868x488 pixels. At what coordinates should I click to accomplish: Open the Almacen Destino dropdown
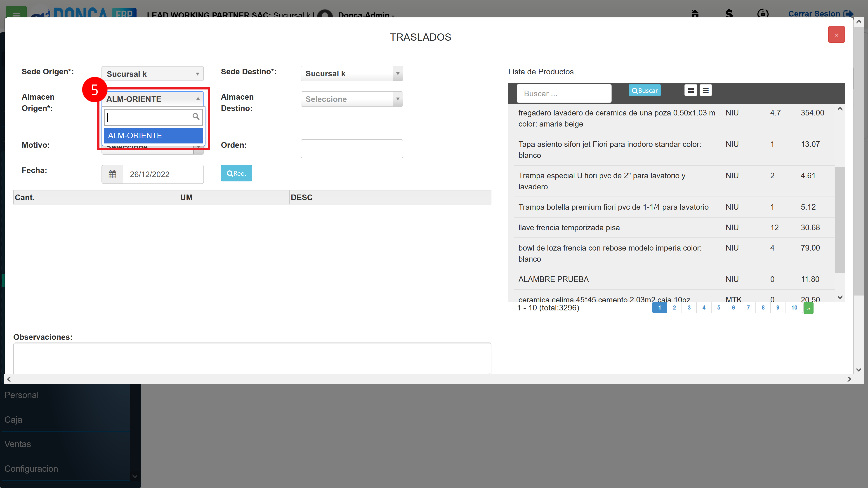click(x=352, y=99)
